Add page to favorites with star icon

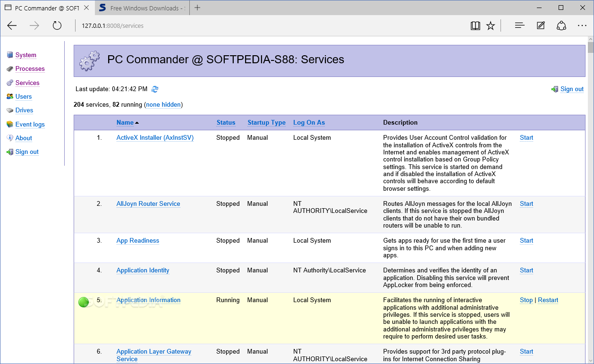tap(491, 25)
